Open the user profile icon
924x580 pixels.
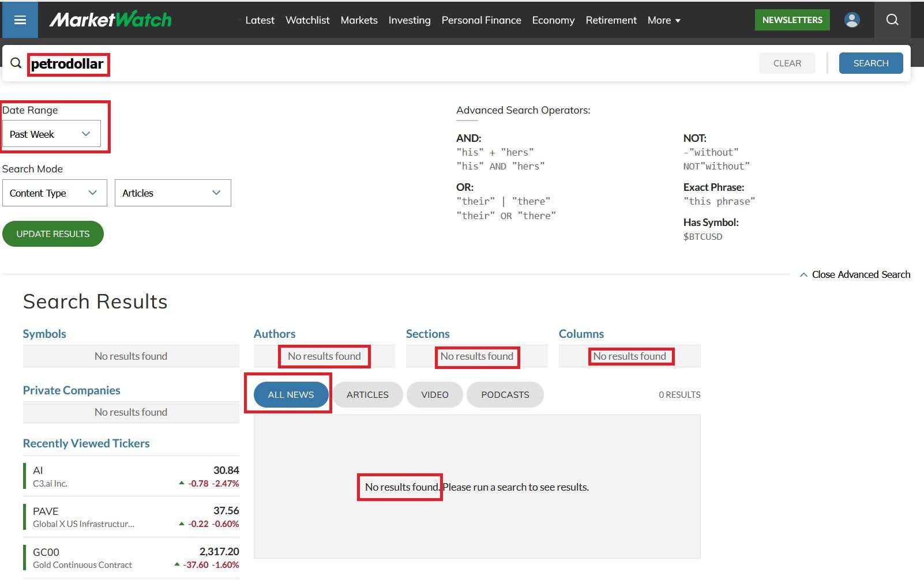click(x=851, y=20)
